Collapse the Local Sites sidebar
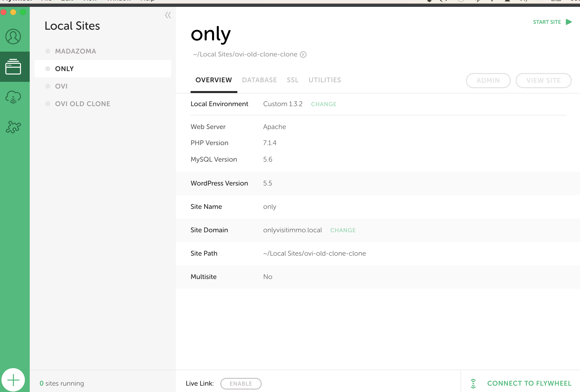The height and width of the screenshot is (392, 580). pos(168,15)
